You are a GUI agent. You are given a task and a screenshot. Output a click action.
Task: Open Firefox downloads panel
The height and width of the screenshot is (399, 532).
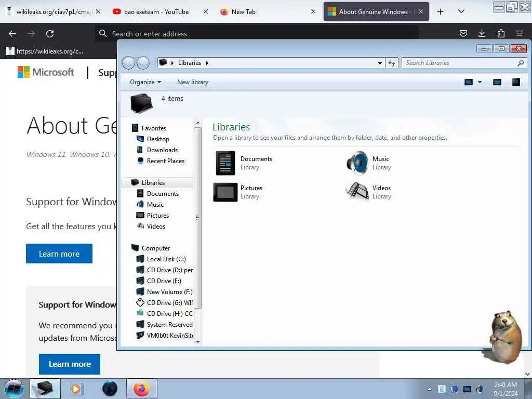[x=482, y=33]
